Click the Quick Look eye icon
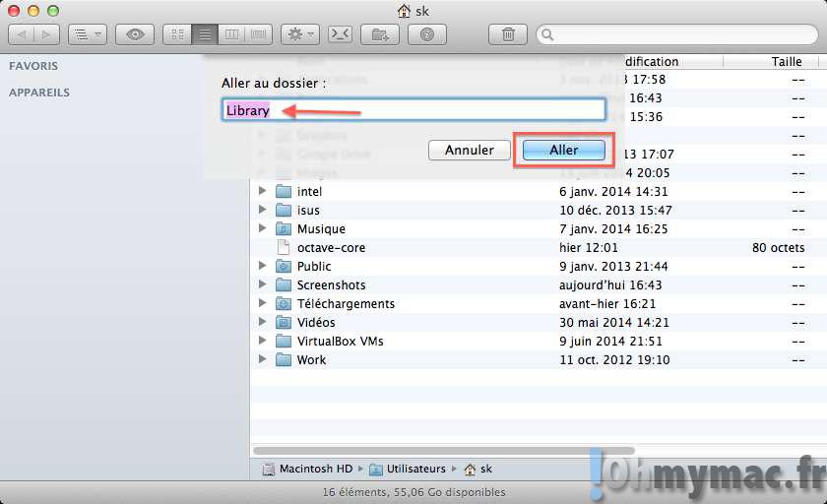The width and height of the screenshot is (827, 504). [135, 34]
